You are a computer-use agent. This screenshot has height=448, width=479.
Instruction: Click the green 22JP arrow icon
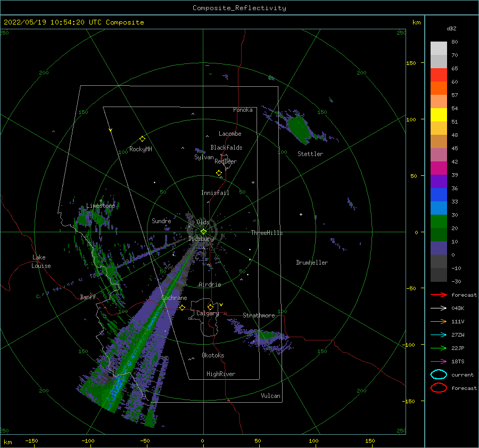click(x=439, y=348)
